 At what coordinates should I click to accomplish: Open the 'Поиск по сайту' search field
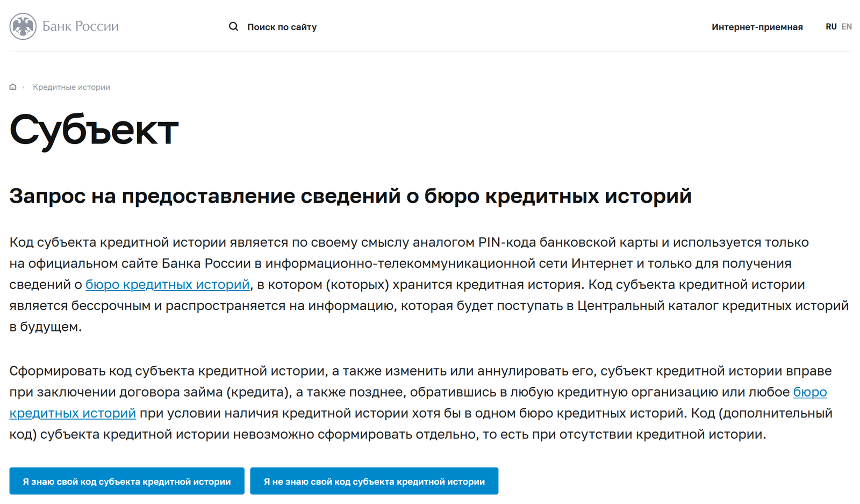click(282, 27)
